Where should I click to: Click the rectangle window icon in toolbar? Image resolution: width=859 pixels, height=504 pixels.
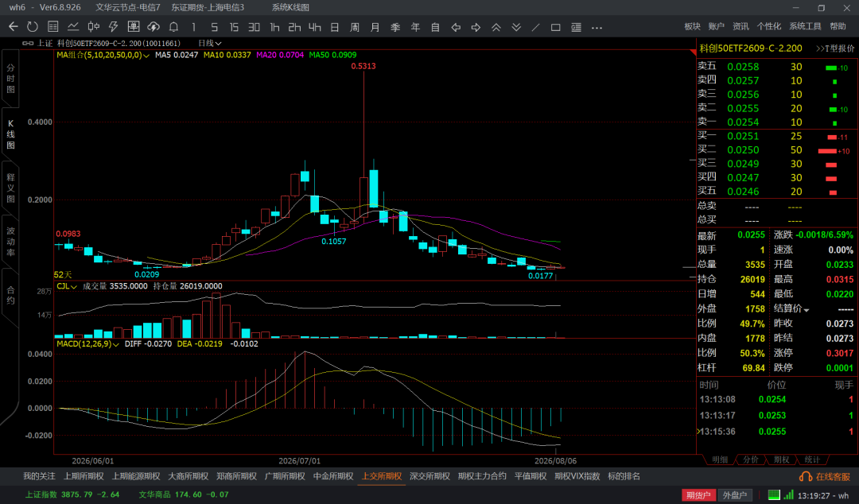[x=555, y=27]
